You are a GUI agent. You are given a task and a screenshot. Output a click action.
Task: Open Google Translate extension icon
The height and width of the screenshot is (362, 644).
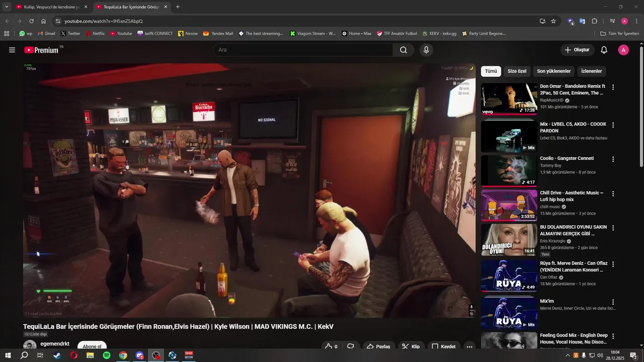[582, 21]
